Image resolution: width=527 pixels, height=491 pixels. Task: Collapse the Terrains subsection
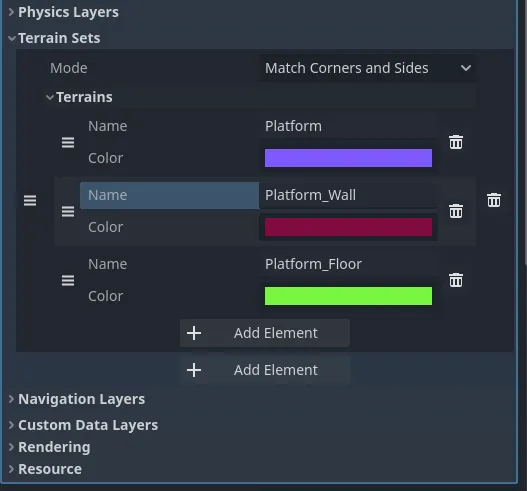pos(50,97)
